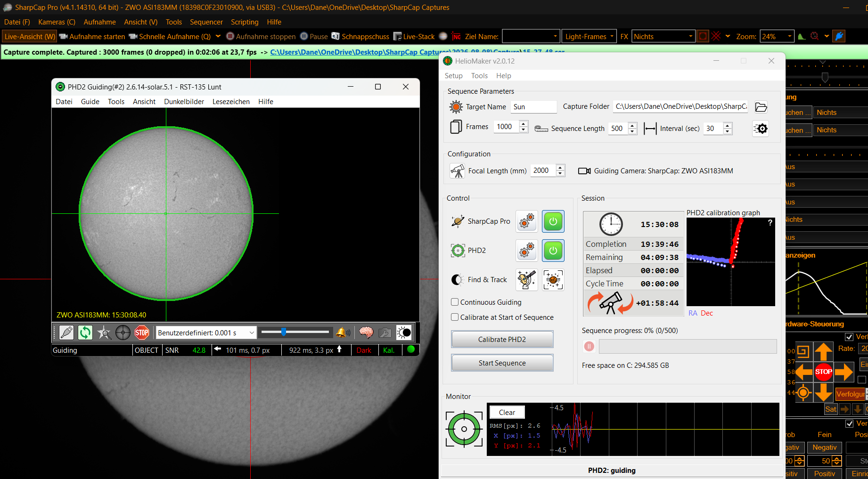This screenshot has height=479, width=868.
Task: Open the Light-Frames dropdown
Action: point(589,36)
